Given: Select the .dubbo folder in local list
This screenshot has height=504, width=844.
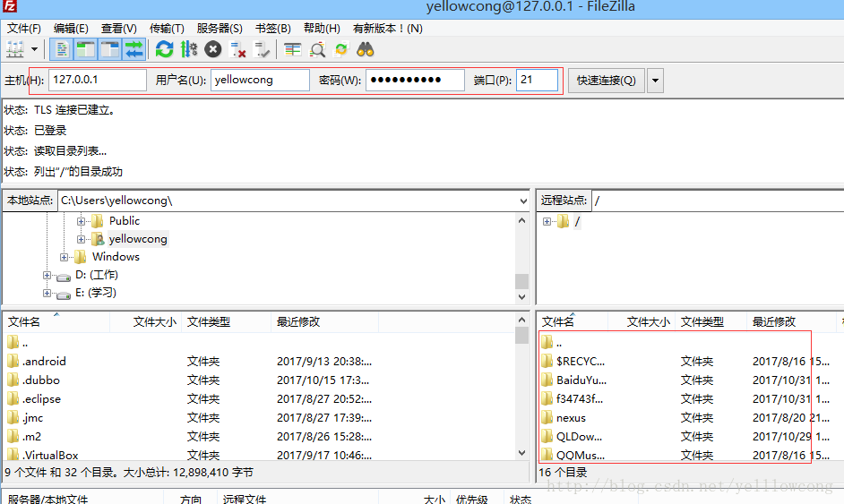Looking at the screenshot, I should tap(41, 380).
